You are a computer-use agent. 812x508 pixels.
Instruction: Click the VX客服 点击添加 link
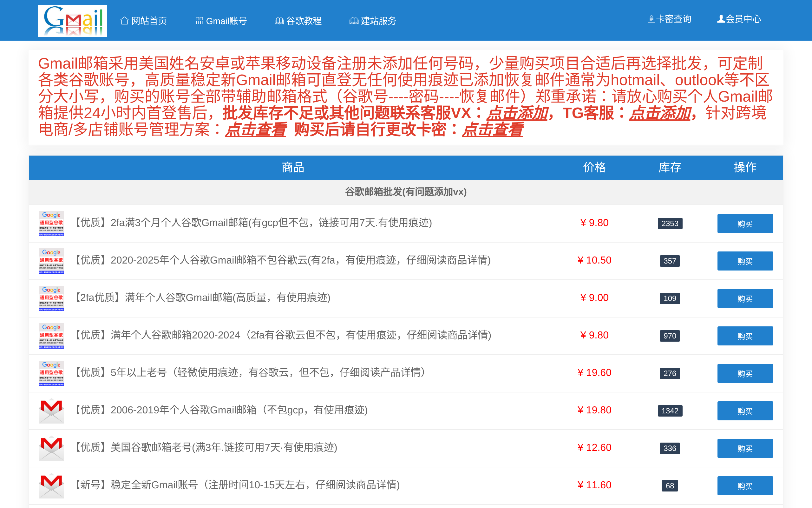[x=517, y=113]
